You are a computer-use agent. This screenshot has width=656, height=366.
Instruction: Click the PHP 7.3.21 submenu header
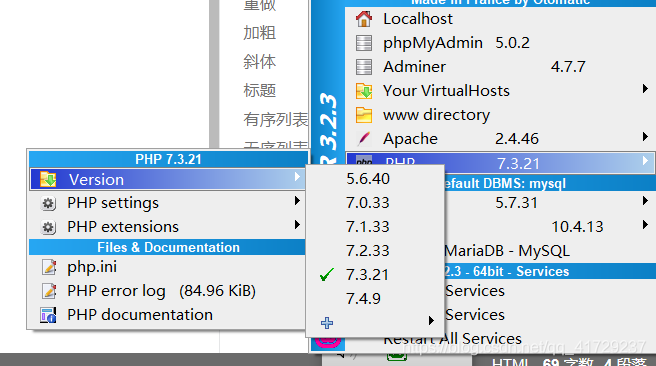pos(168,159)
